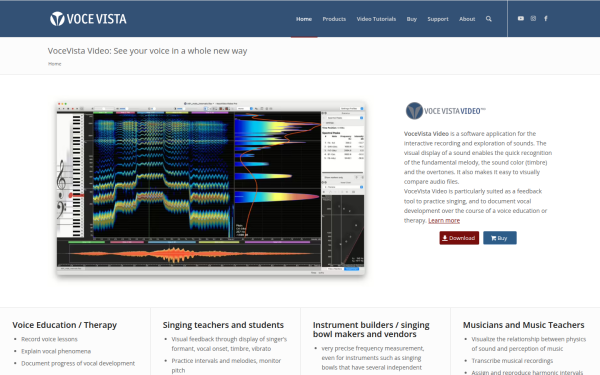Click the 'Transcribe musical recordings' bullet

[512, 361]
